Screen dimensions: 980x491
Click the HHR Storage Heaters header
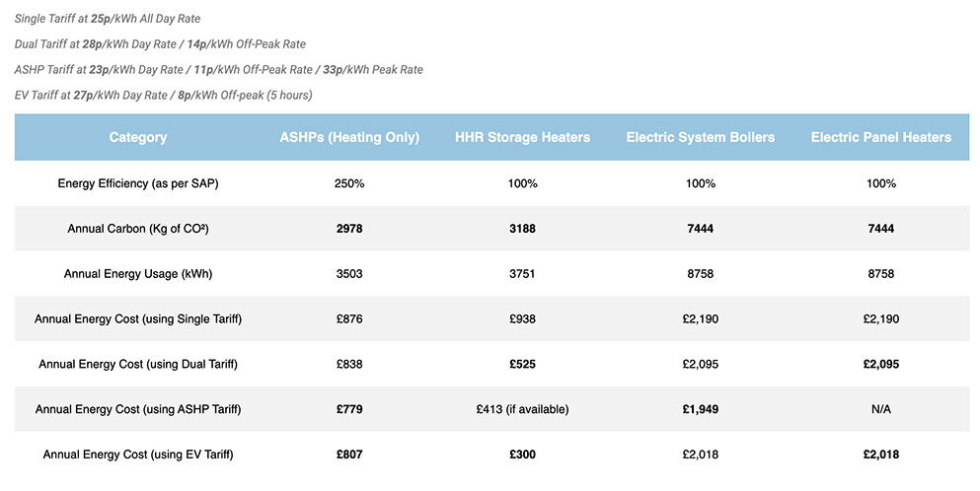click(523, 137)
